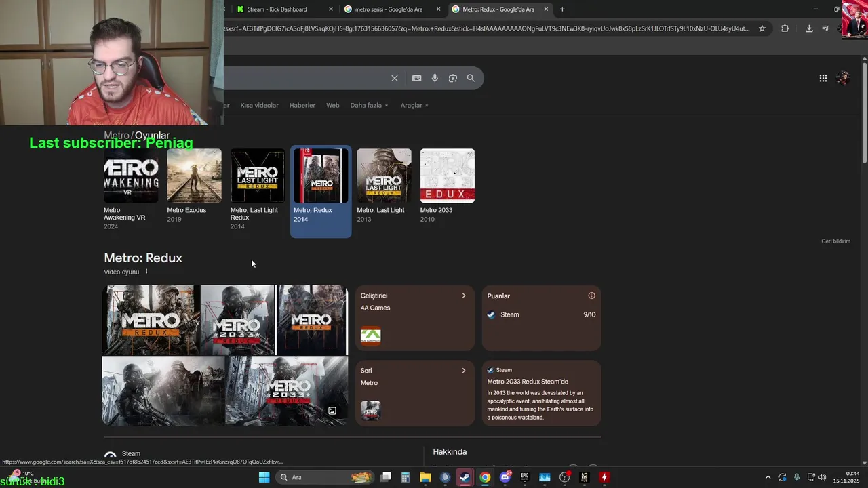Click the Metro series logo icon

[370, 411]
